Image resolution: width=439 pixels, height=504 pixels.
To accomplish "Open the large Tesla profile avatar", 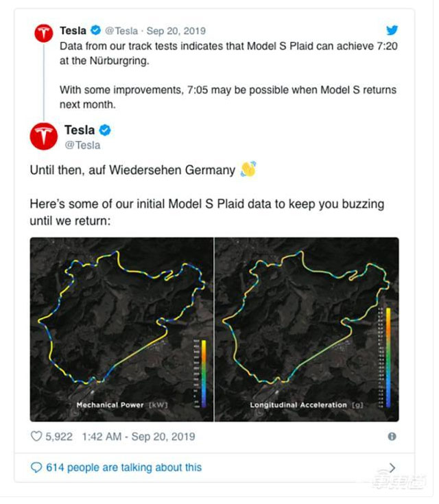I will pyautogui.click(x=43, y=136).
